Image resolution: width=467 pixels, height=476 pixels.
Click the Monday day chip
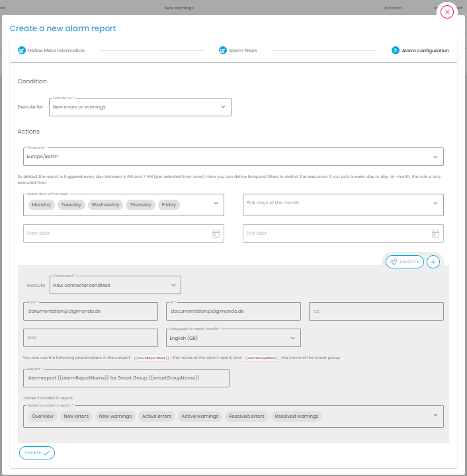[42, 205]
